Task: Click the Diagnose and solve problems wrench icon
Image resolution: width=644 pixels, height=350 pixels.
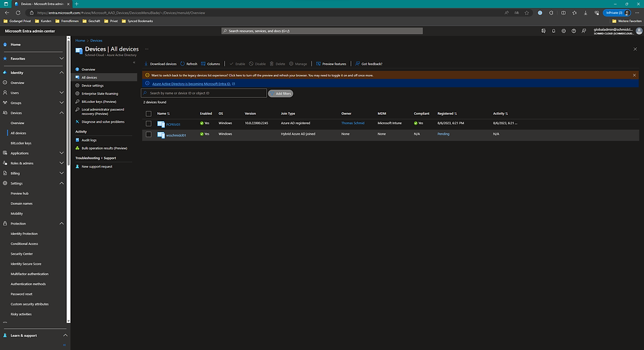Action: (x=78, y=121)
